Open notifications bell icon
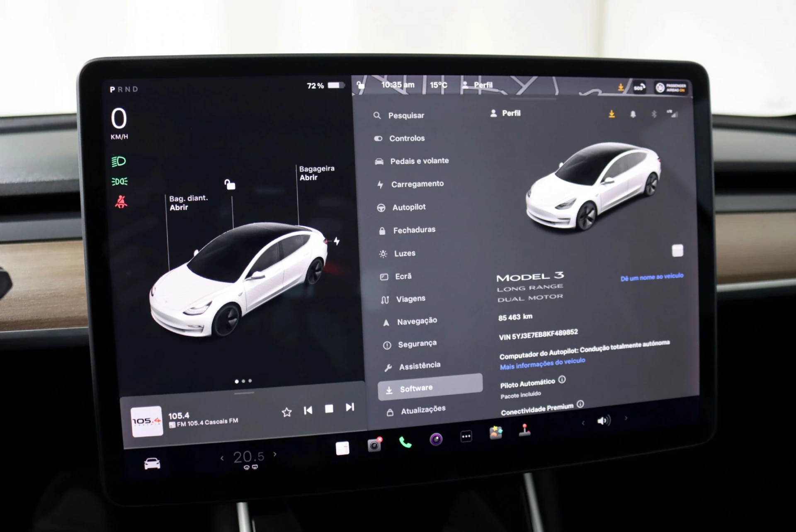The image size is (796, 532). click(633, 114)
